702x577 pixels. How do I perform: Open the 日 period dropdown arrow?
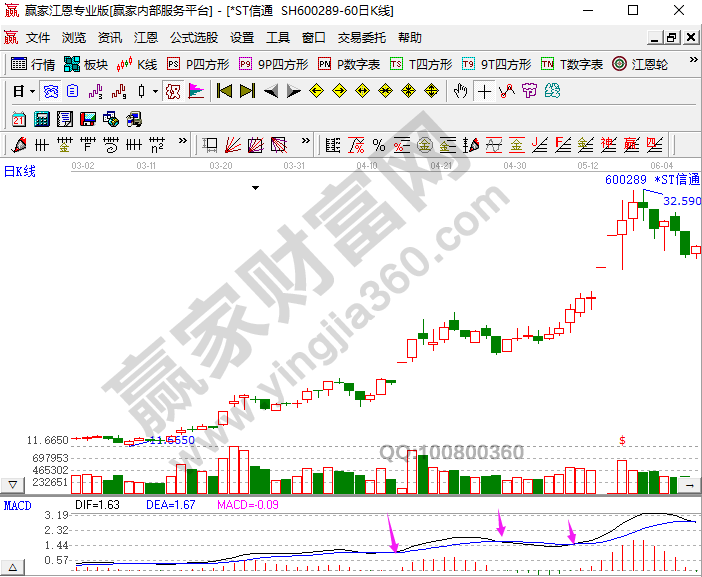(31, 91)
